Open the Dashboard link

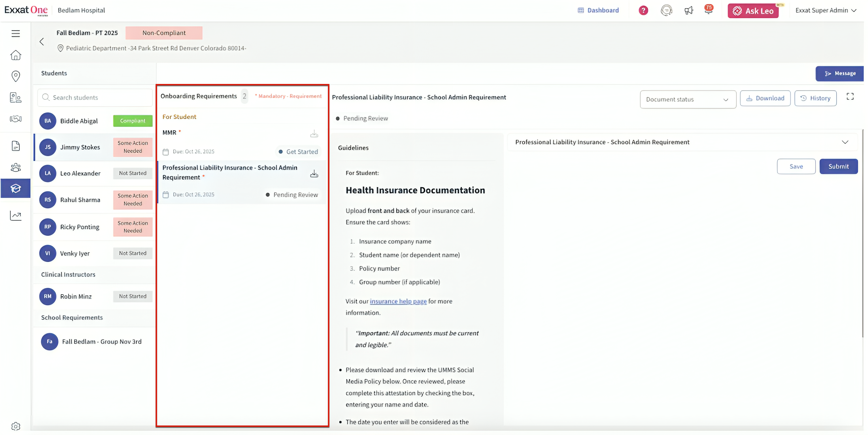[598, 10]
